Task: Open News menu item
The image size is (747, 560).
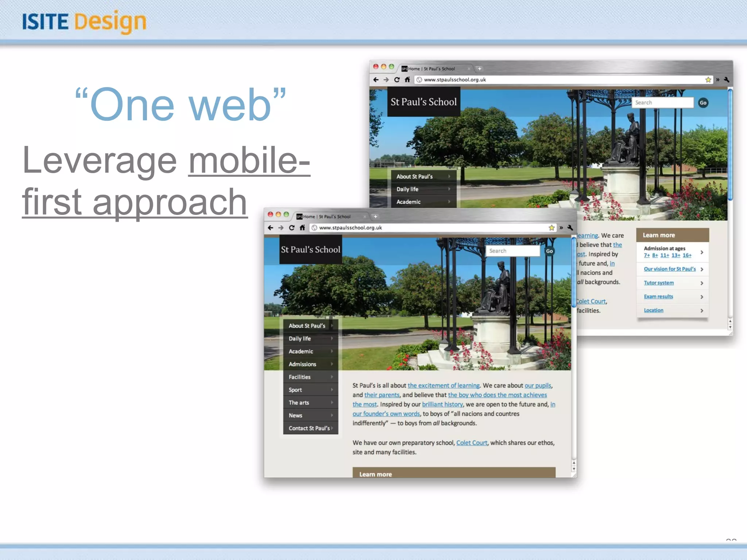Action: click(311, 415)
